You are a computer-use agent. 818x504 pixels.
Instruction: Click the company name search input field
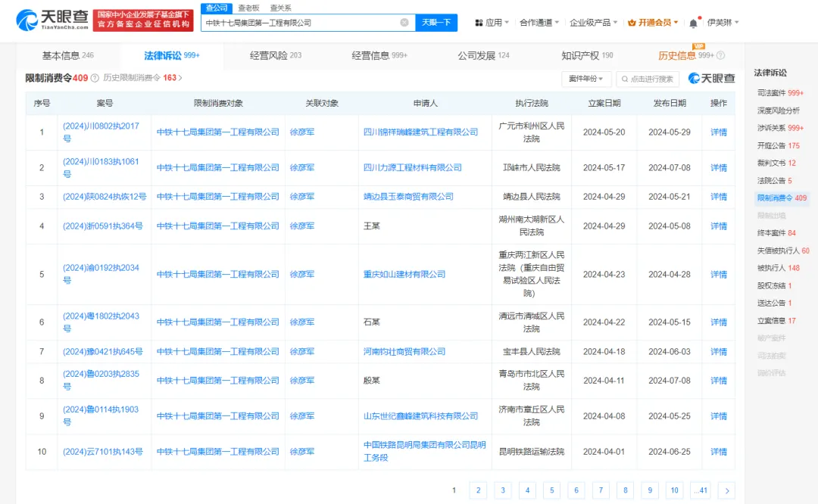coord(299,23)
